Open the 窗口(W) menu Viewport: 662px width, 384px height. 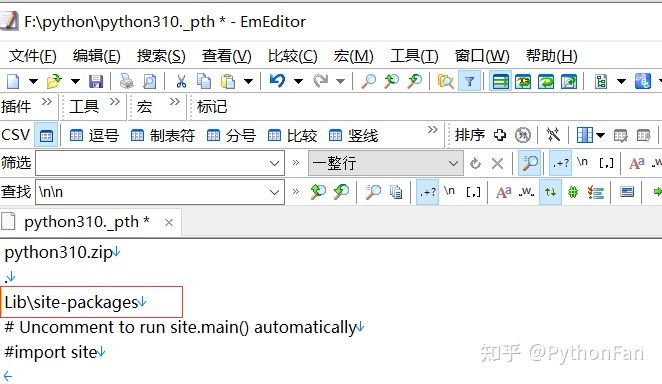482,56
